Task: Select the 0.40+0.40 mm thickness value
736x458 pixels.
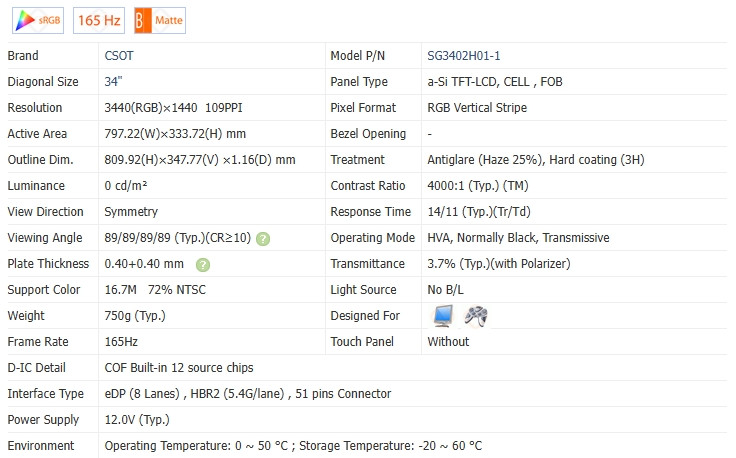Action: (144, 264)
